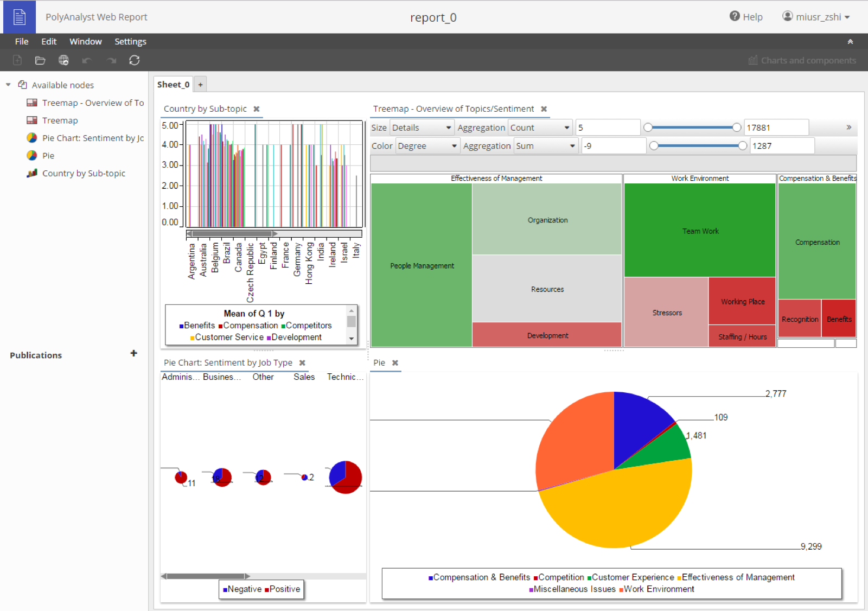Click the open folder toolbar icon
Viewport: 868px width, 611px height.
40,60
